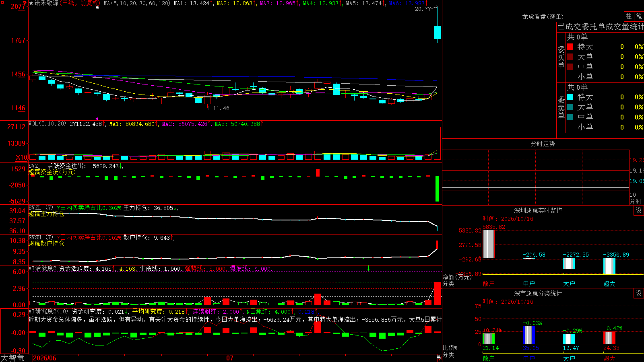644x362 pixels.
Task: Click the 深市超赢分类统计 panel title
Action: click(538, 293)
